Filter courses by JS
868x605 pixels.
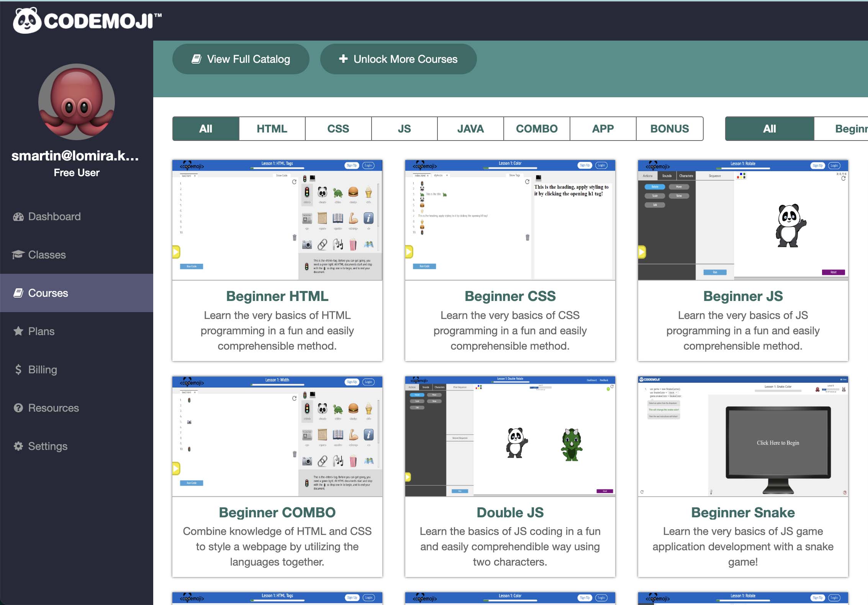(404, 129)
